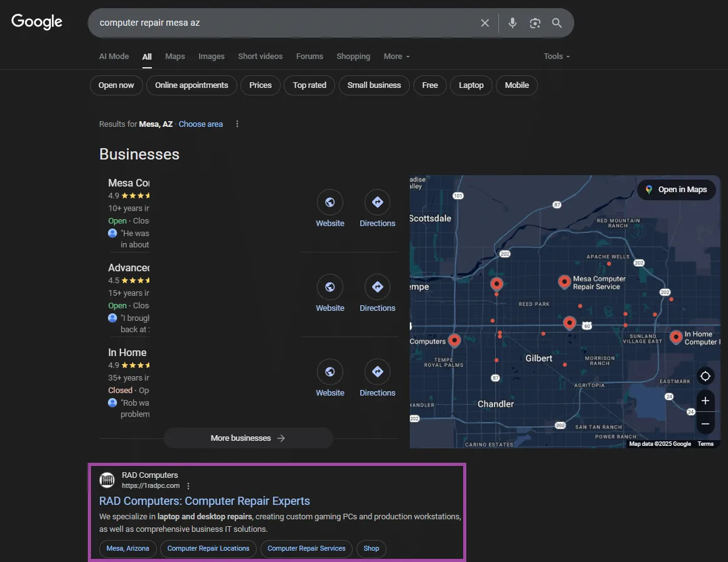Screen dimensions: 728x562
Task: Switch to Shopping tab
Action: (353, 57)
